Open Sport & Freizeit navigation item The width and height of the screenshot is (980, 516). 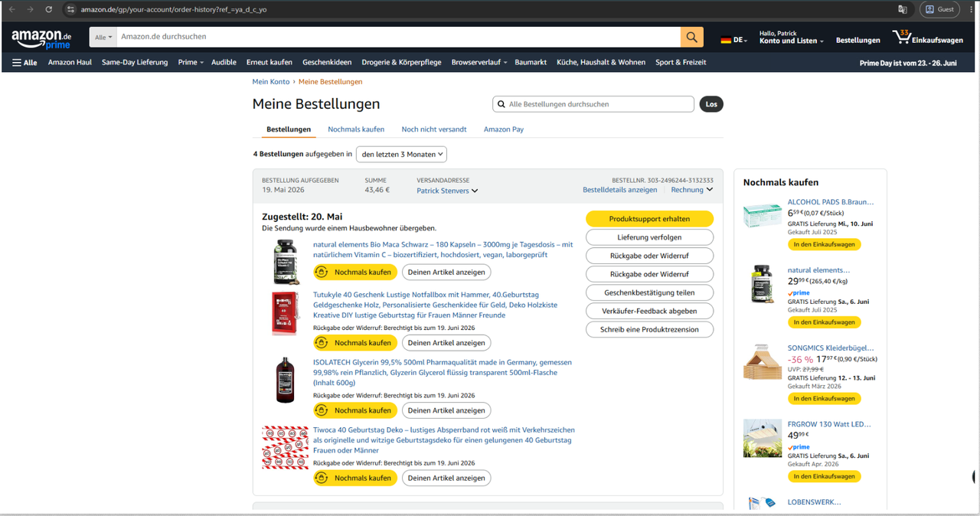click(x=681, y=63)
